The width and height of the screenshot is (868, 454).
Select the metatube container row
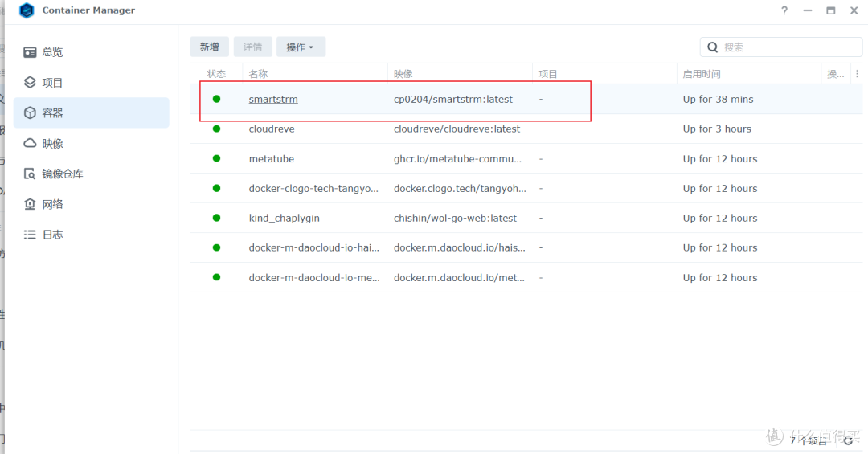[x=526, y=159]
